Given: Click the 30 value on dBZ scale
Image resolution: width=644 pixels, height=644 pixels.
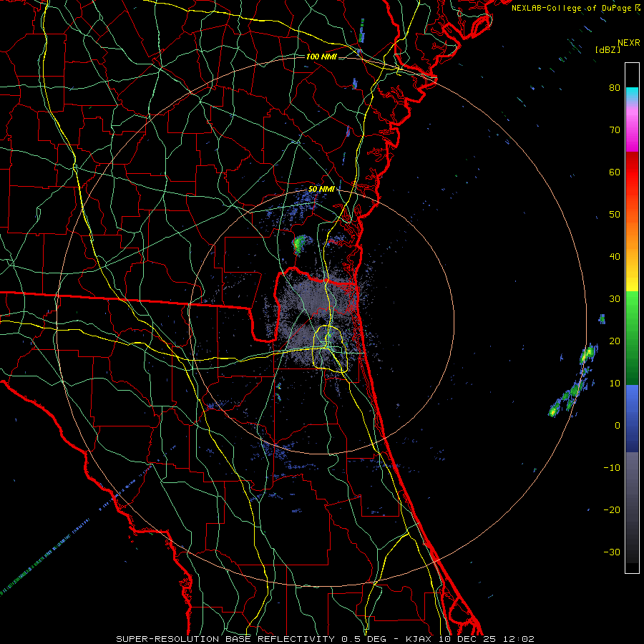Looking at the screenshot, I should coord(615,299).
